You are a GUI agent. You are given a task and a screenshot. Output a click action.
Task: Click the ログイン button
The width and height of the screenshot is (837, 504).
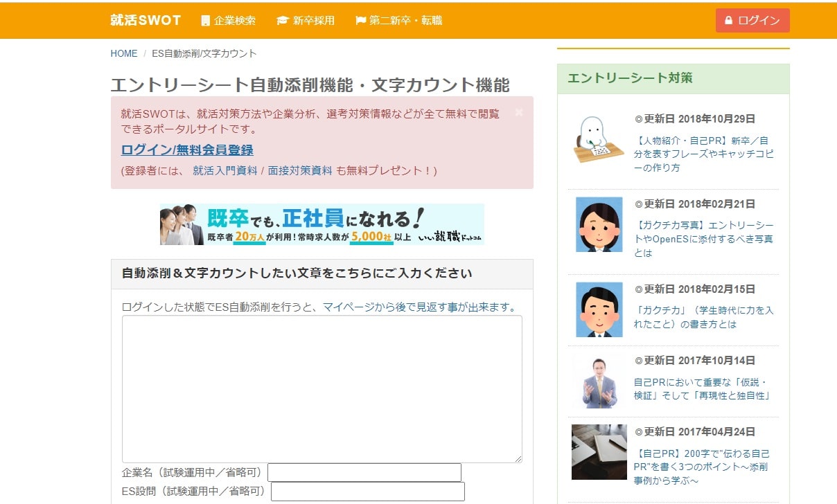coord(752,21)
